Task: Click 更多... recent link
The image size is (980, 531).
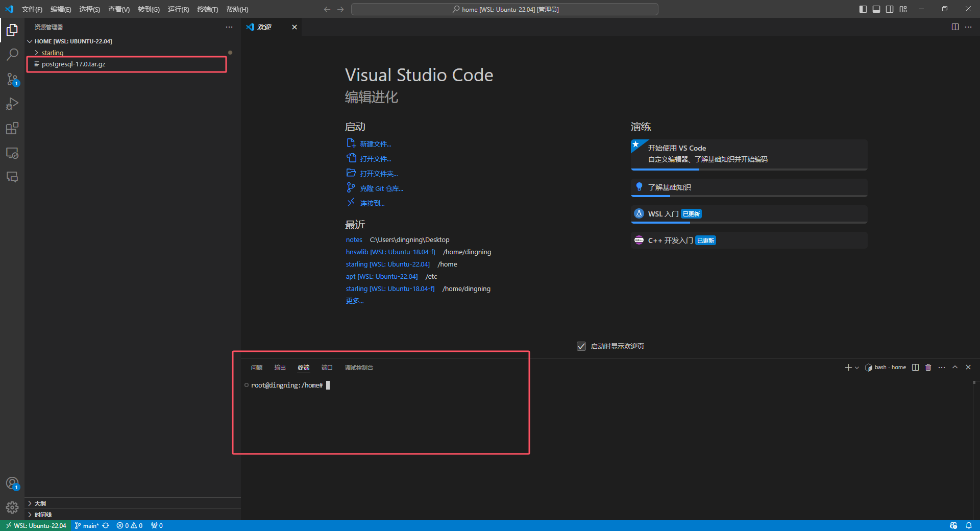Action: pyautogui.click(x=355, y=301)
